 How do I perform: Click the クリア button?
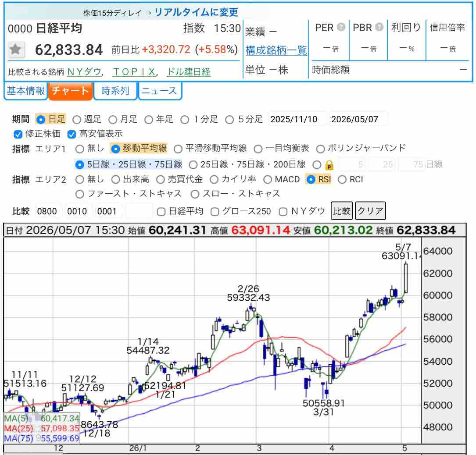coord(370,211)
